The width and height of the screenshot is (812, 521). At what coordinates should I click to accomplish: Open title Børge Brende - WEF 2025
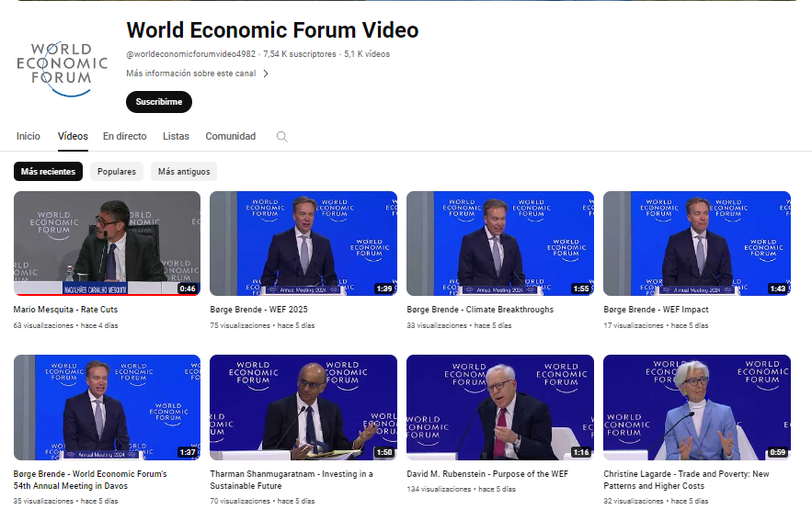[x=259, y=310]
